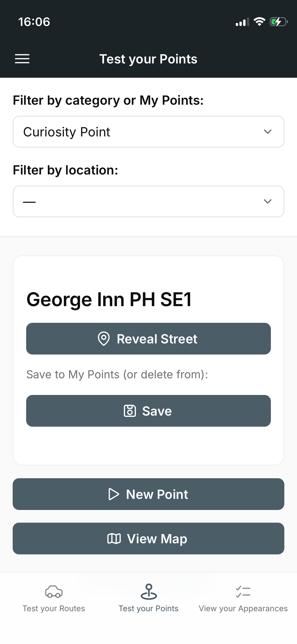Screen dimensions: 297x644
Task: Tap the George Inn PH SE1 heading
Action: pyautogui.click(x=109, y=300)
